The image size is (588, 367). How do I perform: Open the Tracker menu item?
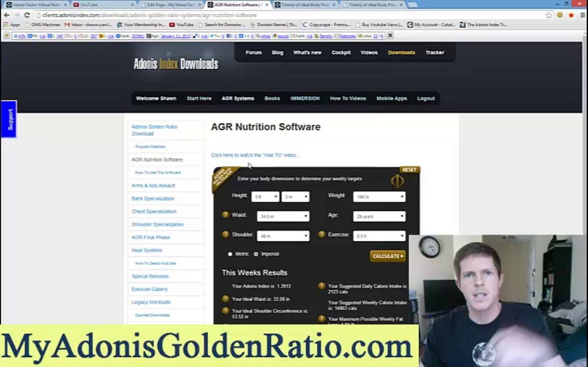pos(435,53)
